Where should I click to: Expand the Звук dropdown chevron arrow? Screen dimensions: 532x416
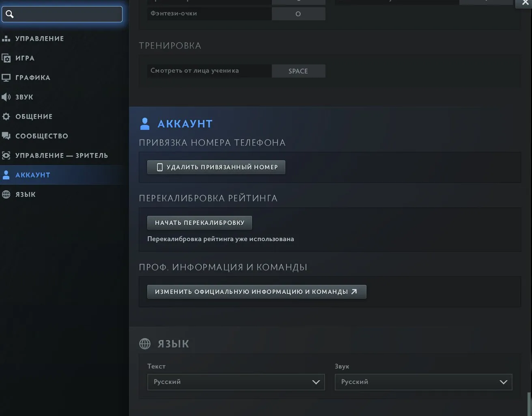click(504, 382)
